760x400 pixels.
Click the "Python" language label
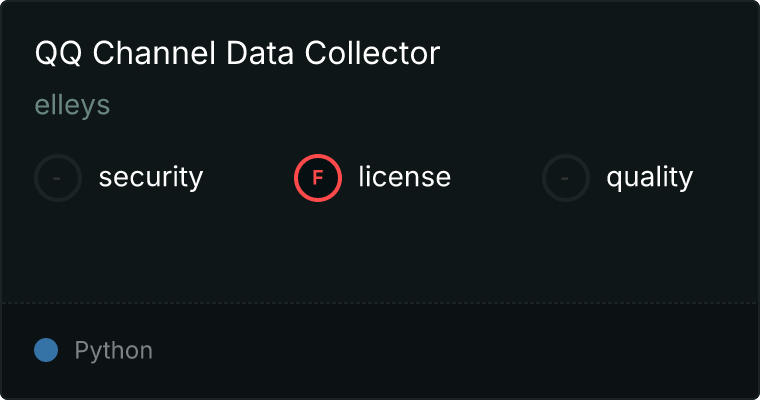113,351
